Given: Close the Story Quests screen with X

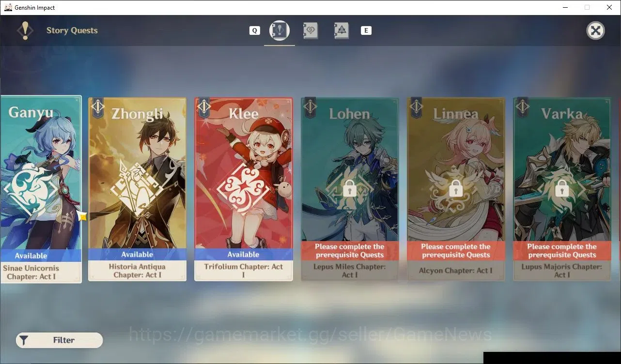Looking at the screenshot, I should (595, 30).
